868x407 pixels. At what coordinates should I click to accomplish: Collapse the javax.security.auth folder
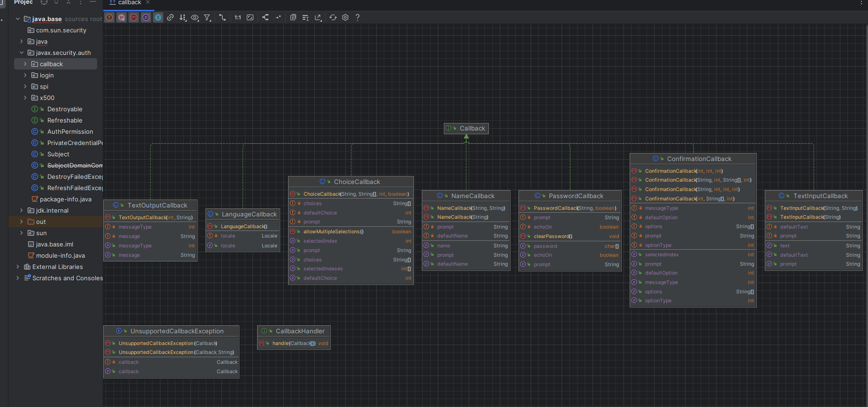tap(22, 53)
